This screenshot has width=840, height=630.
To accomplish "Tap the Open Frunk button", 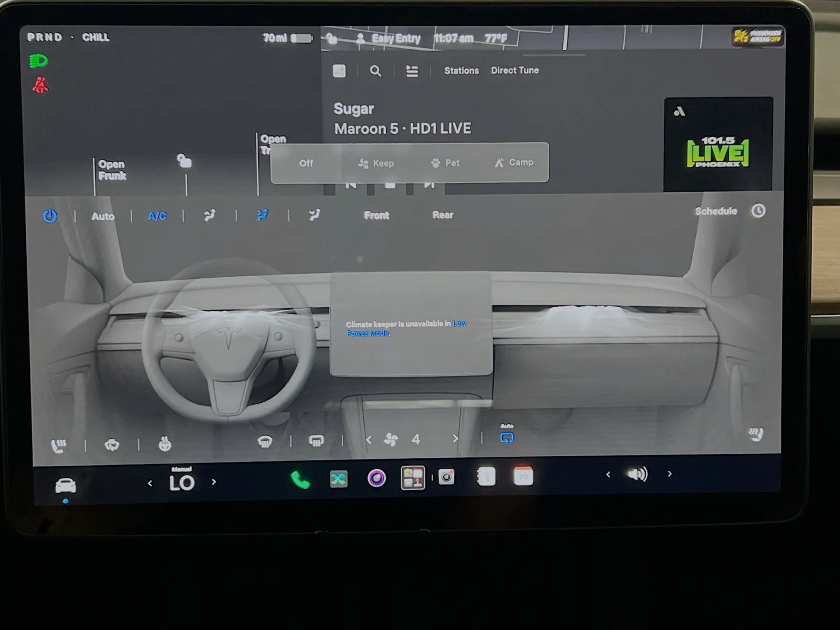I will coord(112,170).
